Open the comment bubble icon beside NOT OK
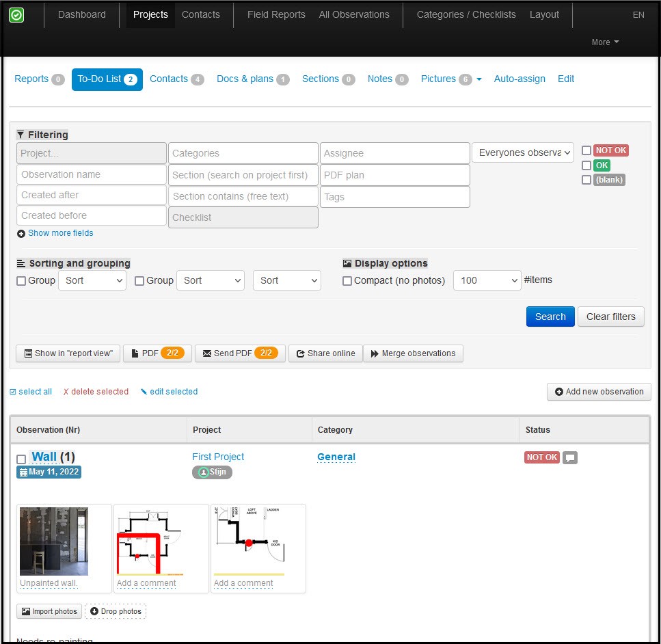661x644 pixels. [x=569, y=457]
